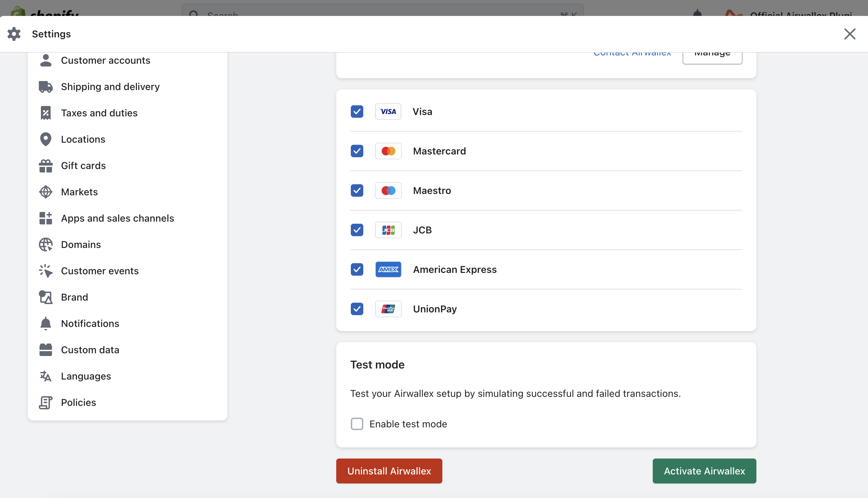Viewport: 868px width, 498px height.
Task: Uncheck the Visa checkbox
Action: pyautogui.click(x=357, y=112)
